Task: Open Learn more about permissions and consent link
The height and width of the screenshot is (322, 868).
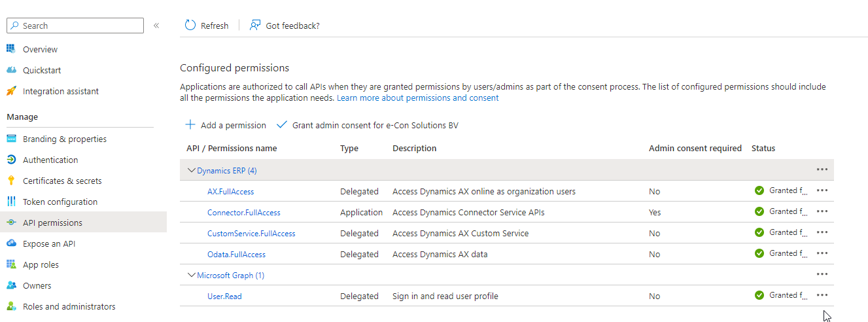Action: (x=417, y=98)
